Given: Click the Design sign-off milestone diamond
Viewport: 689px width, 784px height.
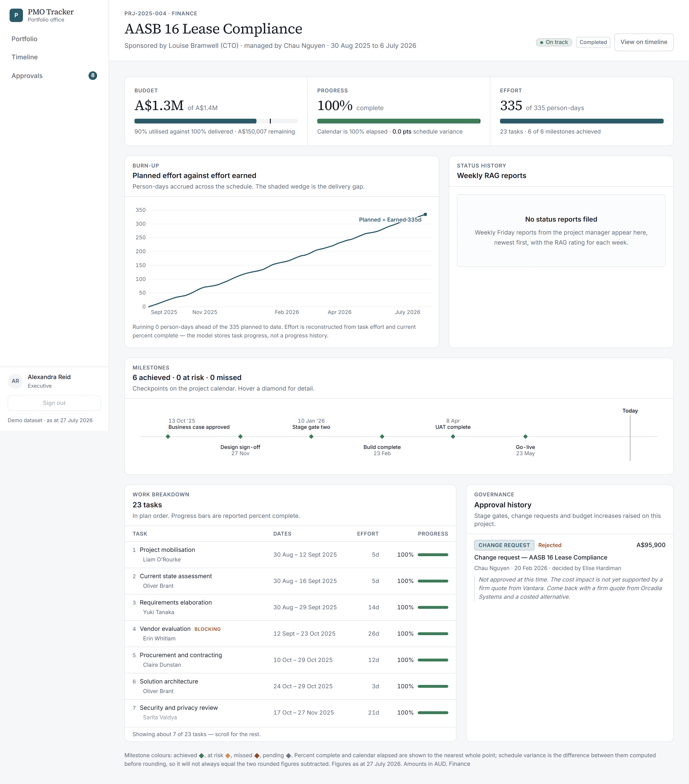Looking at the screenshot, I should click(240, 437).
